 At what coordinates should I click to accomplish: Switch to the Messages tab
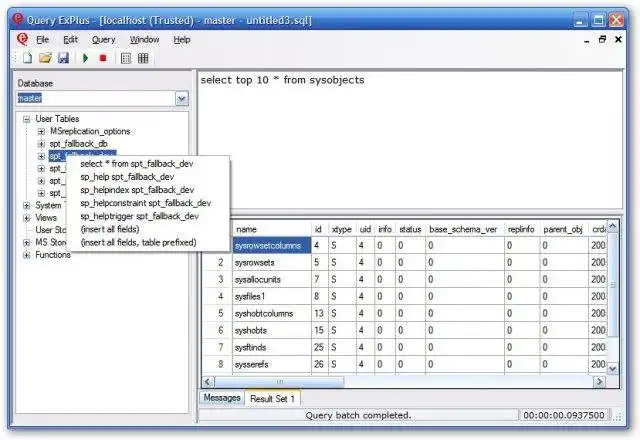tap(222, 398)
